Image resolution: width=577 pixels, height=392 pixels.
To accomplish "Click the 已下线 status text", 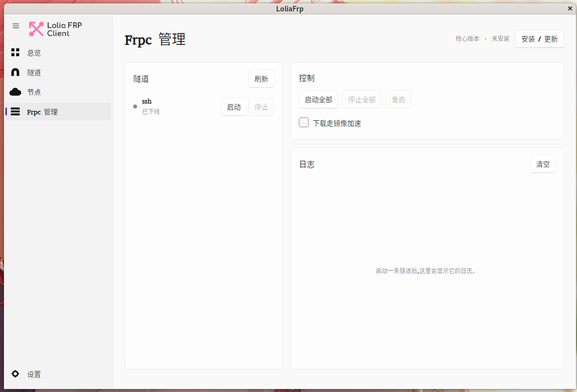I will [x=151, y=111].
